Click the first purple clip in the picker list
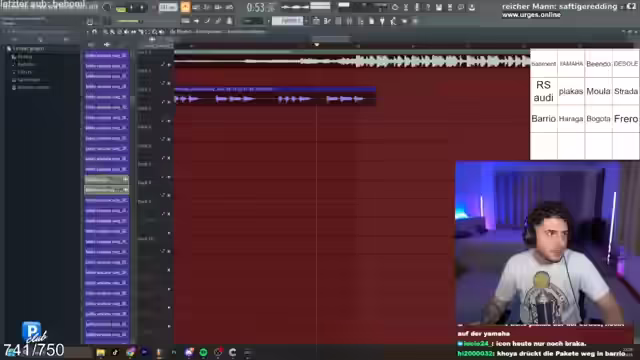This screenshot has height=360, width=640. [107, 55]
